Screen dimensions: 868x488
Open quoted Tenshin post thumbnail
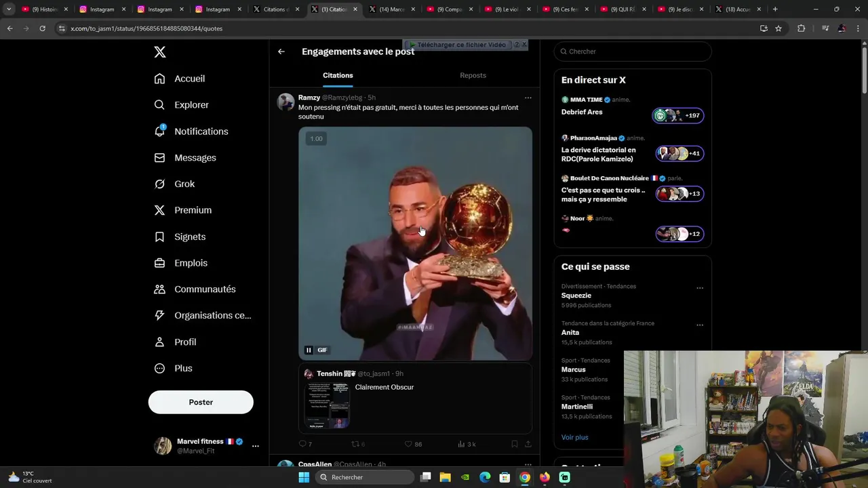327,405
